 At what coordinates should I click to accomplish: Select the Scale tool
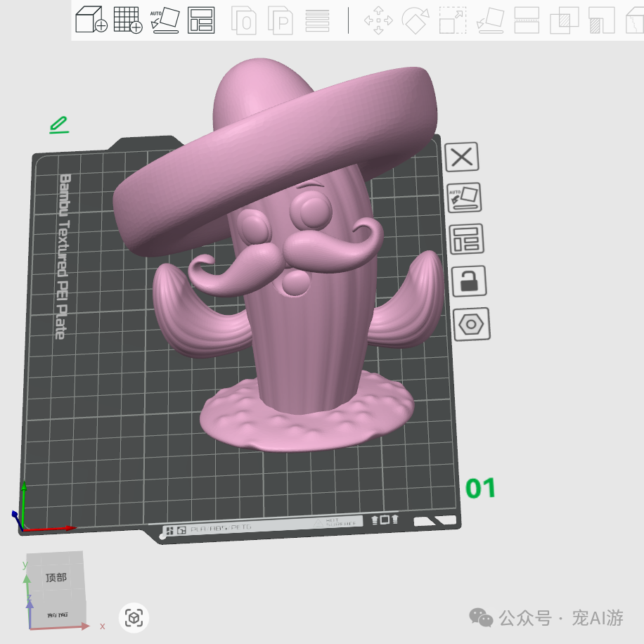pyautogui.click(x=453, y=20)
